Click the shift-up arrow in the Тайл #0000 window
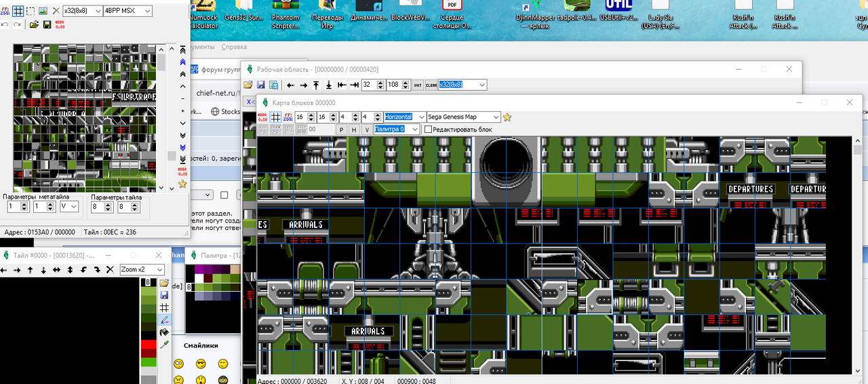 coord(31,270)
